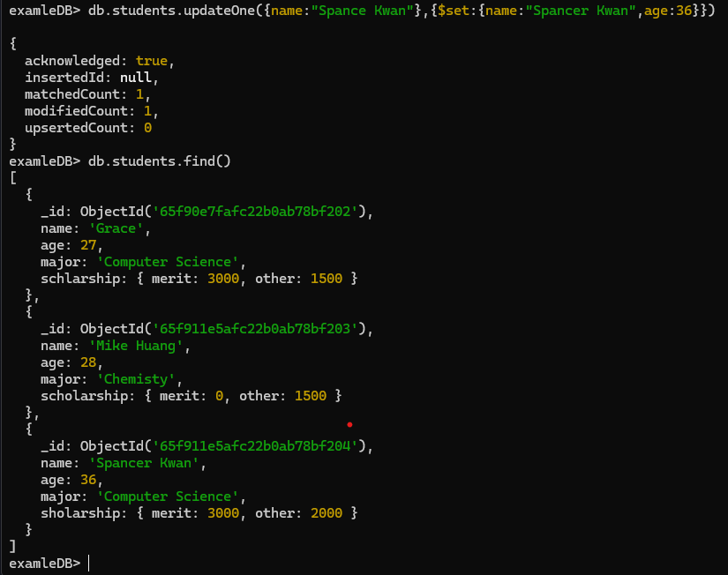
Task: Click the name value 'Grace'
Action: click(x=116, y=228)
